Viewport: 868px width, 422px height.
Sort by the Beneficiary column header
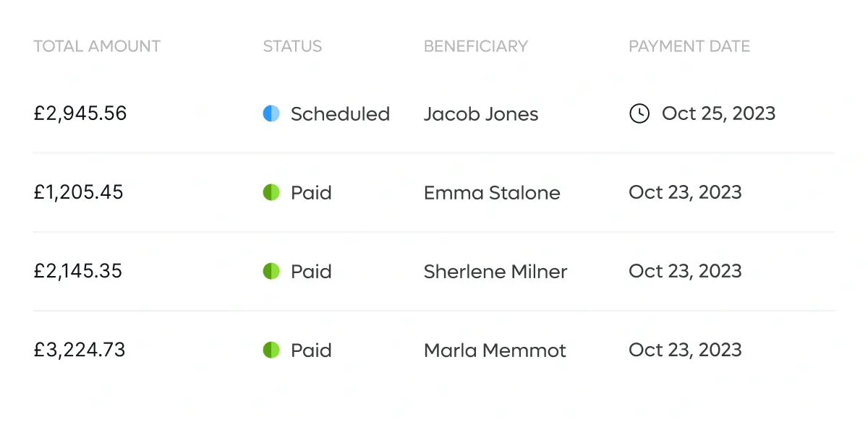click(x=476, y=46)
